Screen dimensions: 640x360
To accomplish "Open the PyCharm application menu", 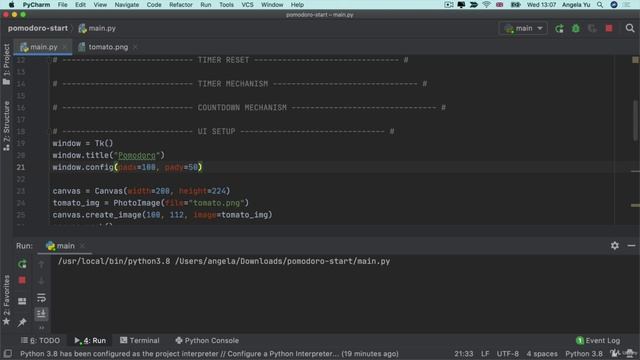I will coord(36,5).
